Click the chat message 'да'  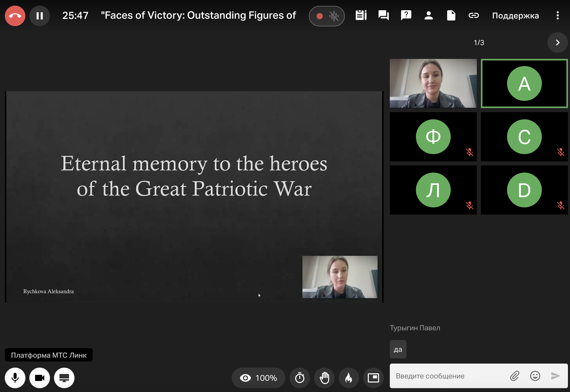click(x=398, y=349)
